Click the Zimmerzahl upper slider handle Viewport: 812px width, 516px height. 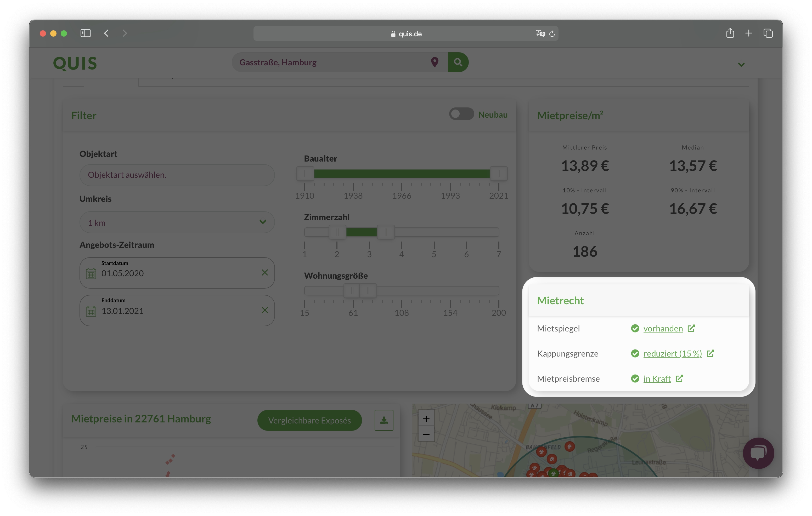pyautogui.click(x=386, y=232)
